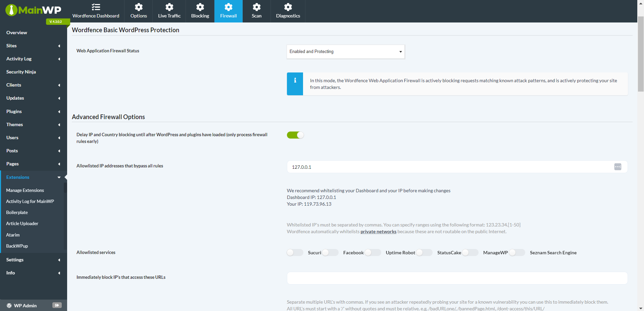This screenshot has width=644, height=311.
Task: Click the WordPress icon beside WP Admin
Action: pyautogui.click(x=9, y=306)
